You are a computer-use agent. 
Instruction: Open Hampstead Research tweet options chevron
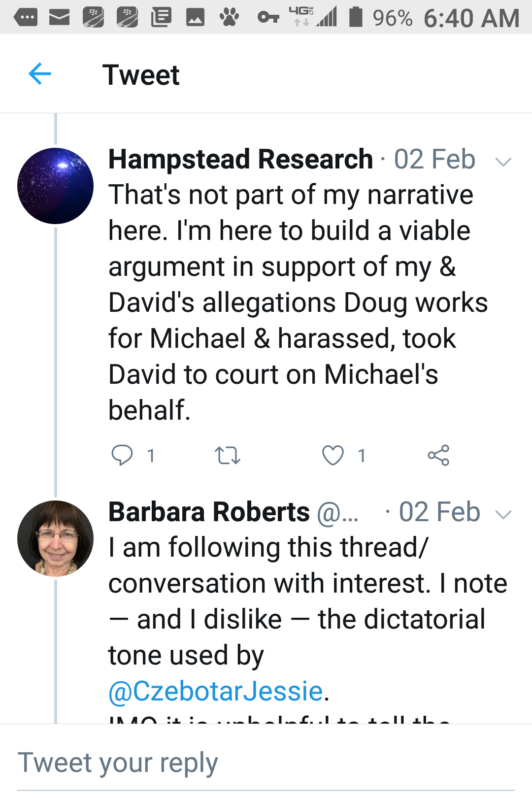[x=503, y=162]
